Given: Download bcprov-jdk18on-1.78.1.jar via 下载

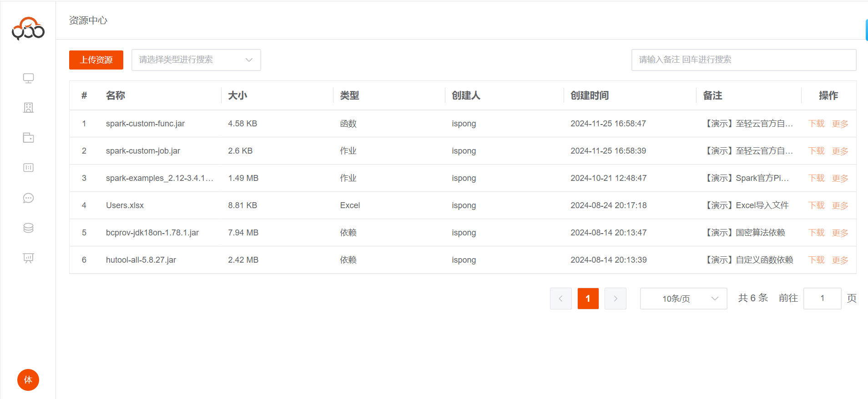Looking at the screenshot, I should 816,233.
